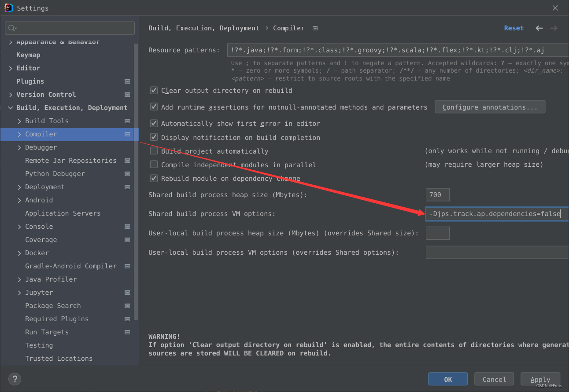Open the Trusted Locations settings page
Image resolution: width=569 pixels, height=392 pixels.
(x=59, y=359)
